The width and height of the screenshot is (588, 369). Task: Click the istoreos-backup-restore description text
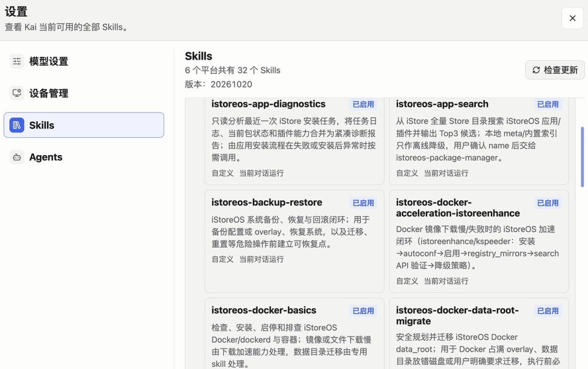tap(291, 232)
